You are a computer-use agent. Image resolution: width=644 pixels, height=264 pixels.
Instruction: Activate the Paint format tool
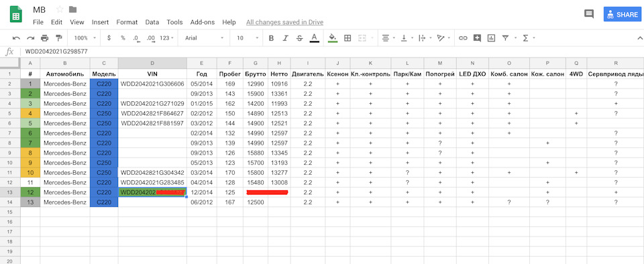[x=58, y=38]
